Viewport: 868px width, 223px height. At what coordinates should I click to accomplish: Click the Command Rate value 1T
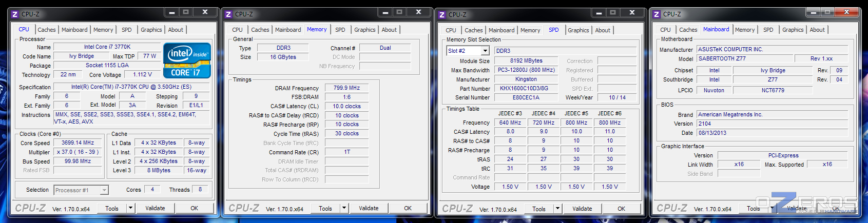pyautogui.click(x=347, y=152)
